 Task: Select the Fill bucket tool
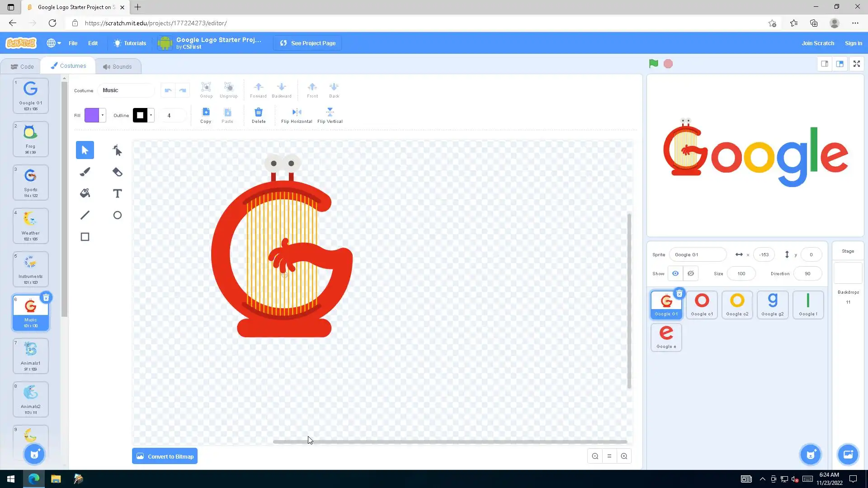(x=85, y=193)
